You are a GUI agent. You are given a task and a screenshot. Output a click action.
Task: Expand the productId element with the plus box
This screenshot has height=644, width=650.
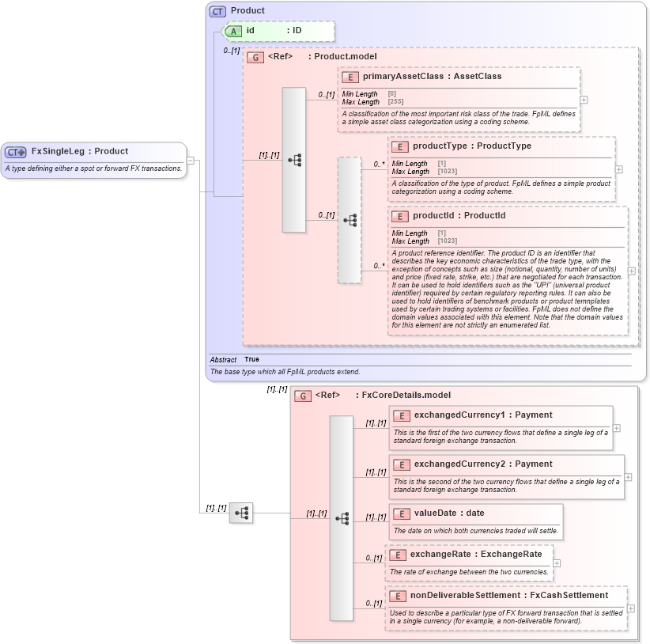[630, 270]
